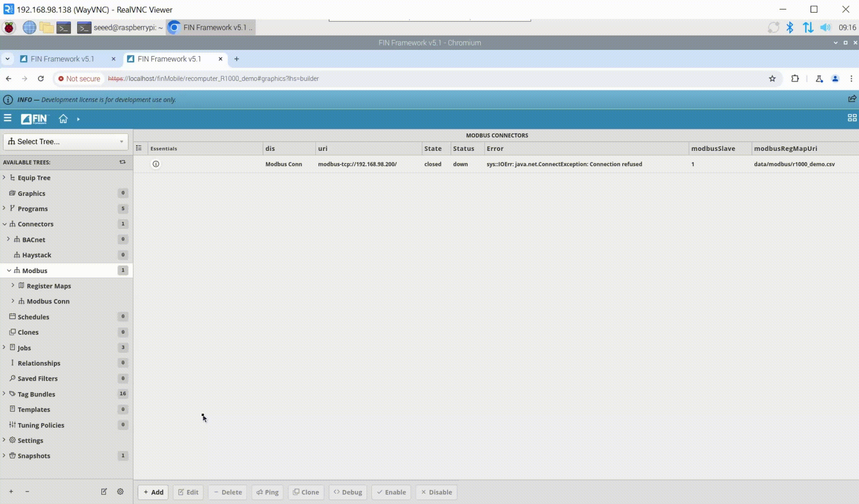
Task: Open the hamburger menu in FIN header
Action: pyautogui.click(x=8, y=118)
